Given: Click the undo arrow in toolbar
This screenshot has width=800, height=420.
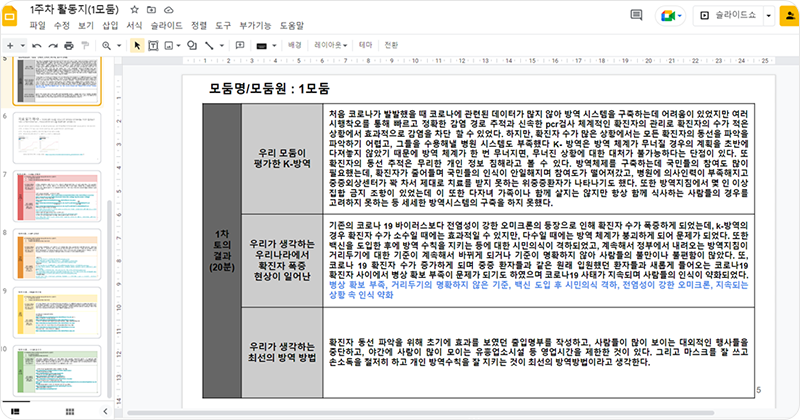Looking at the screenshot, I should pos(38,46).
